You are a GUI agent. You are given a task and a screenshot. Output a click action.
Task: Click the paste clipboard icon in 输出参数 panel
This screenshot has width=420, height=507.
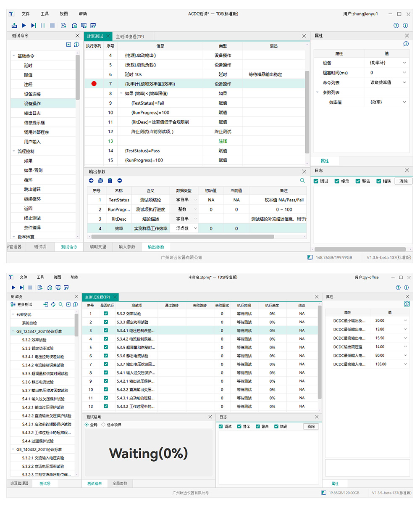pos(110,180)
